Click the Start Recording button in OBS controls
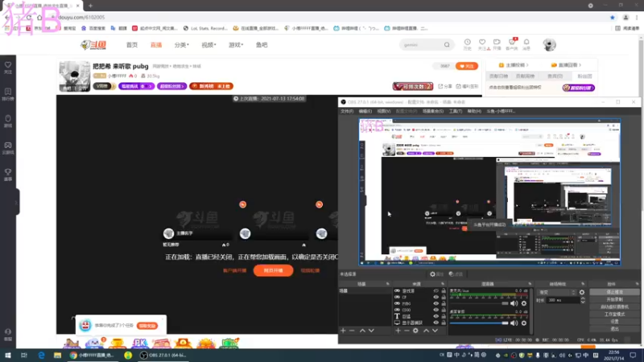 (614, 299)
